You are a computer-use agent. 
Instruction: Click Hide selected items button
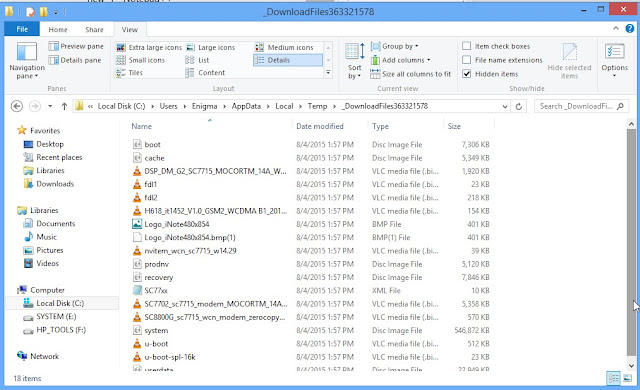pos(569,61)
